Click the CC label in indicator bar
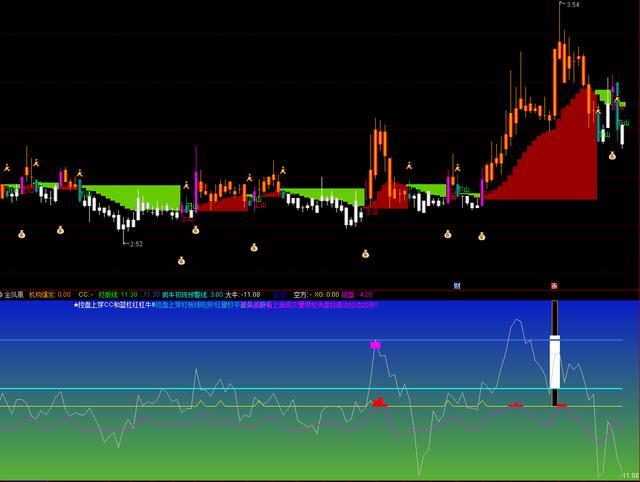 pyautogui.click(x=85, y=294)
